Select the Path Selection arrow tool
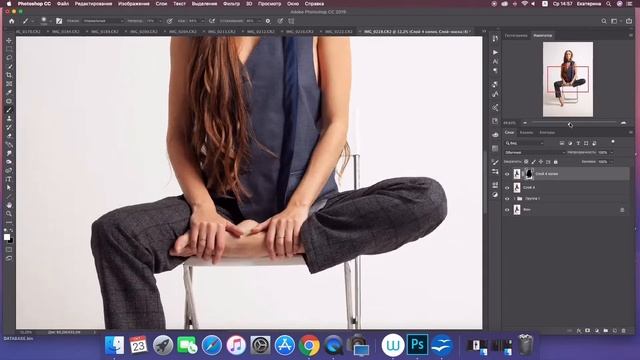The width and height of the screenshot is (640, 360). point(9,187)
